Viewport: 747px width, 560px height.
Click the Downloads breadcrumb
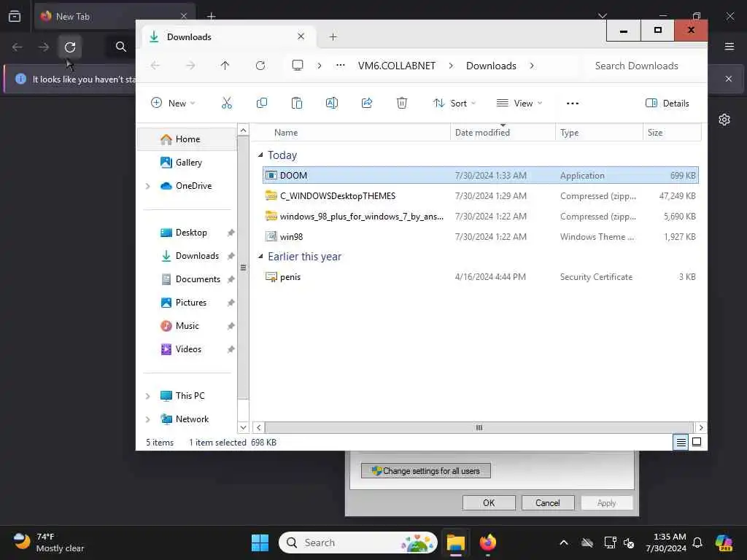(x=491, y=66)
